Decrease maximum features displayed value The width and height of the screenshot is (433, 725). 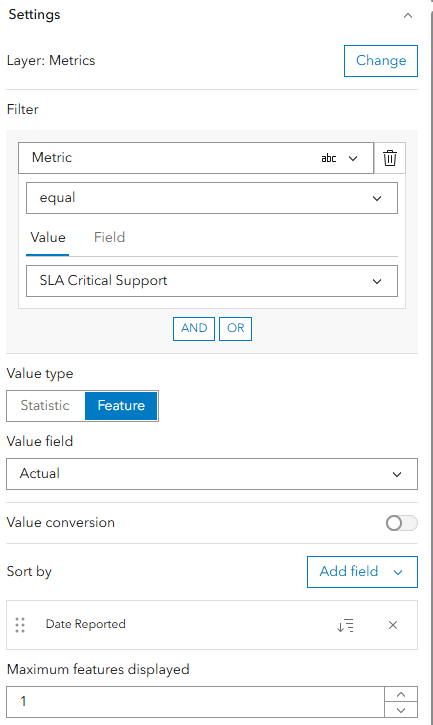[x=401, y=710]
